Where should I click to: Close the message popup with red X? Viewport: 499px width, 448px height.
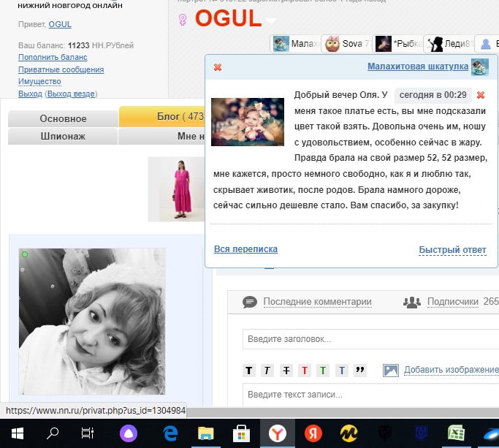pos(218,67)
